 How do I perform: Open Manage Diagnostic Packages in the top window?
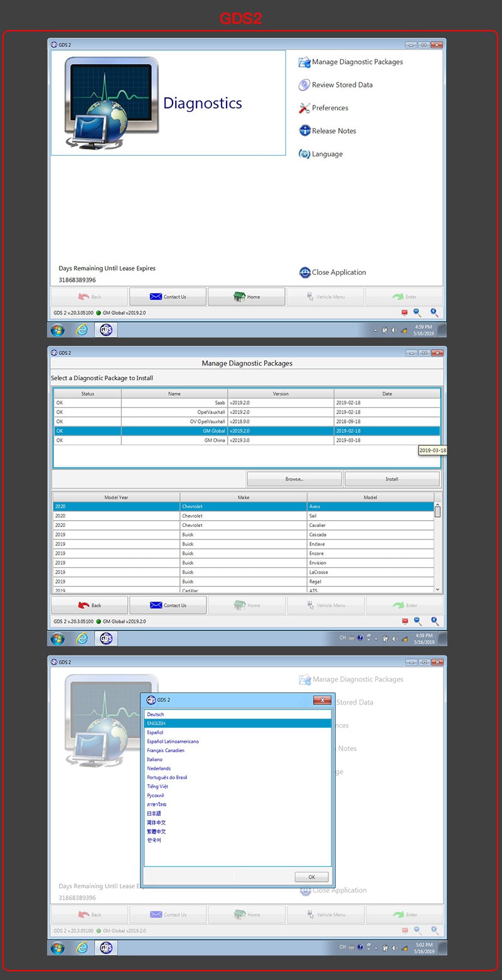(350, 62)
